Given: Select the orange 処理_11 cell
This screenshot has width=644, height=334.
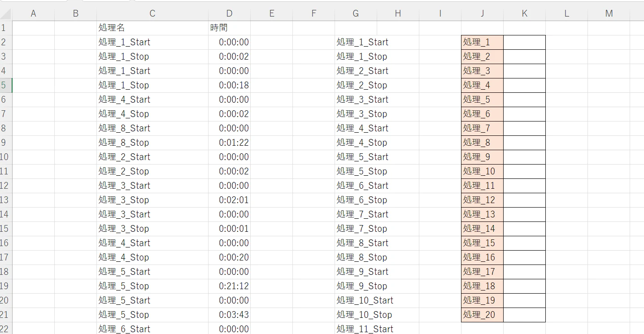Looking at the screenshot, I should pos(482,186).
